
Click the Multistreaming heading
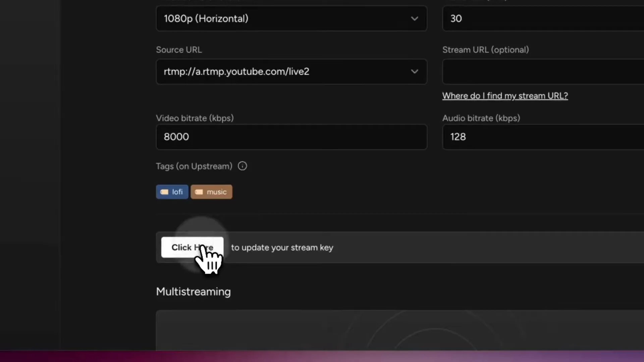(193, 292)
